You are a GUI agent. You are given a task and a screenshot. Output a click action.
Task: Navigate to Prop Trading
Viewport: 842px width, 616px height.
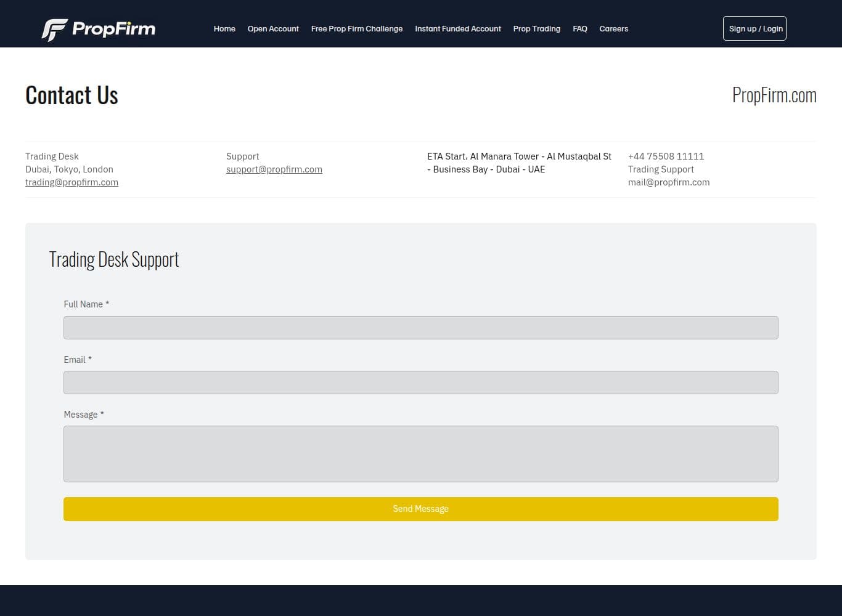(537, 29)
